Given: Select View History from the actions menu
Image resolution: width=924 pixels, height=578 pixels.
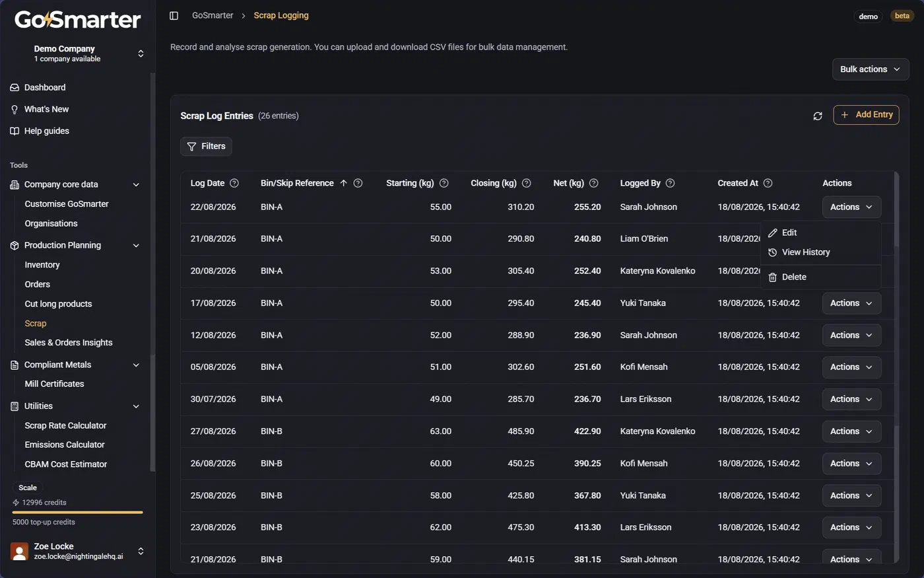Looking at the screenshot, I should [820, 252].
